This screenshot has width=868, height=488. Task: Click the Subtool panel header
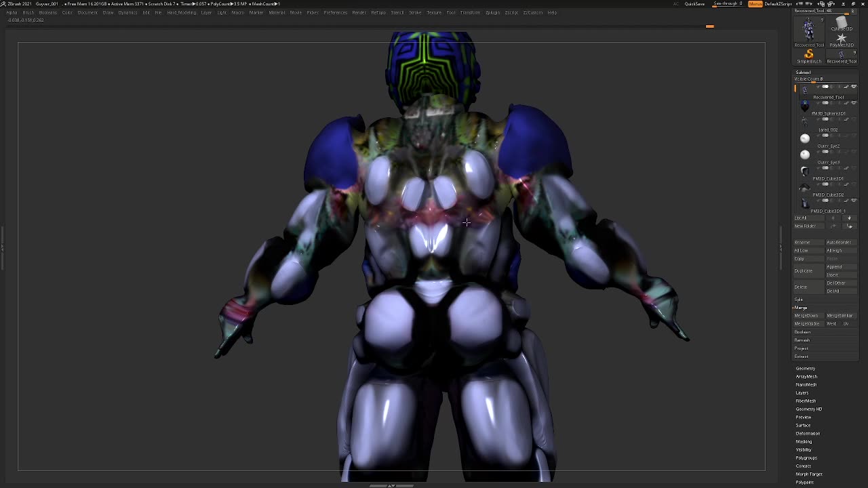(803, 72)
